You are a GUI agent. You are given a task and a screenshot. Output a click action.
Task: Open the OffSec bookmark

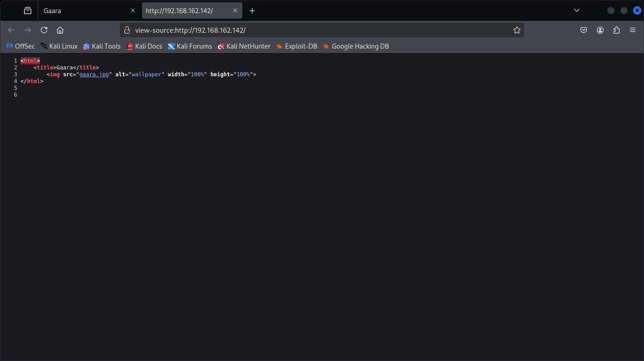pos(20,46)
